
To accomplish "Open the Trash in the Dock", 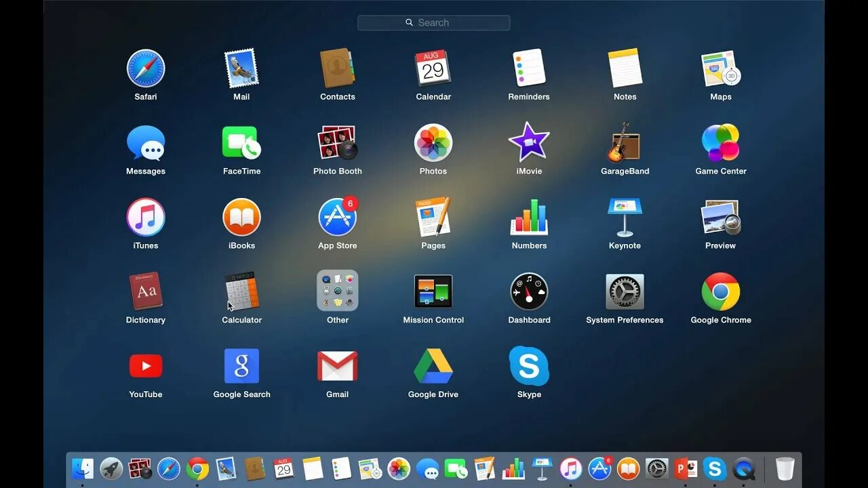I will click(785, 468).
